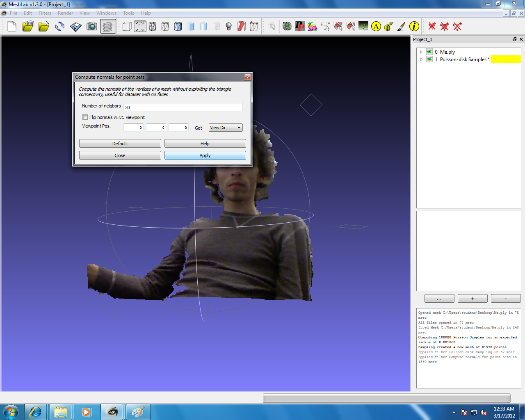The height and width of the screenshot is (420, 525).
Task: Activate select connected components tool
Action: (351, 27)
